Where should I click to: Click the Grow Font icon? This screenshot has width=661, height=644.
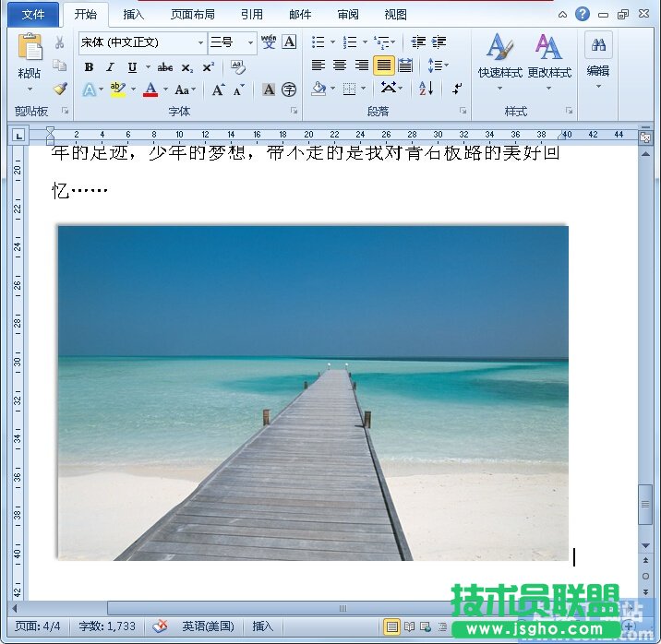(x=218, y=90)
